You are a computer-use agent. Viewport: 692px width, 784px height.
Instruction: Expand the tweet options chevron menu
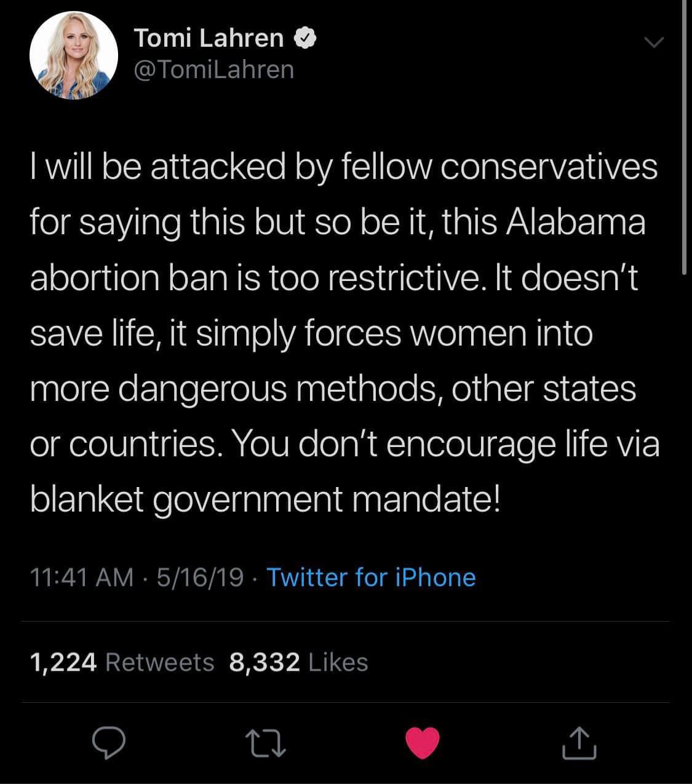[653, 42]
